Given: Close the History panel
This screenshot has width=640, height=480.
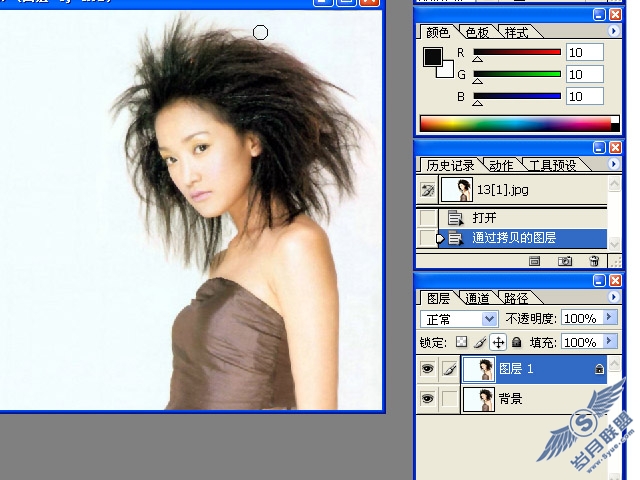Looking at the screenshot, I should [x=616, y=147].
